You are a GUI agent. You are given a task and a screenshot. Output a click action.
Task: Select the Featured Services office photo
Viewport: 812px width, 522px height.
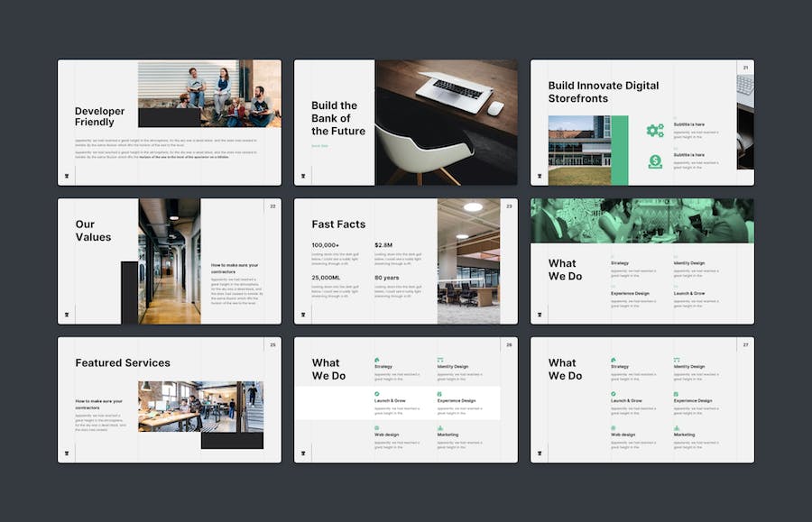click(x=200, y=406)
